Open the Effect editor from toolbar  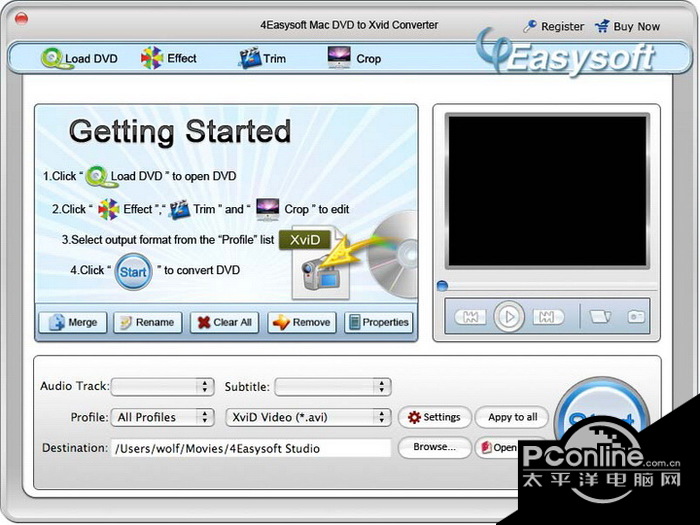(169, 58)
